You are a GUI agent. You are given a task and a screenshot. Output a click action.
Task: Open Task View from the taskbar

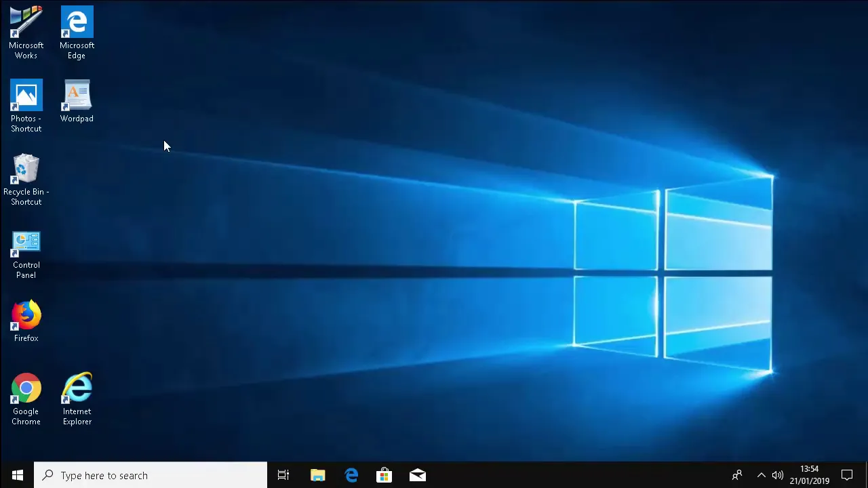[x=283, y=475]
